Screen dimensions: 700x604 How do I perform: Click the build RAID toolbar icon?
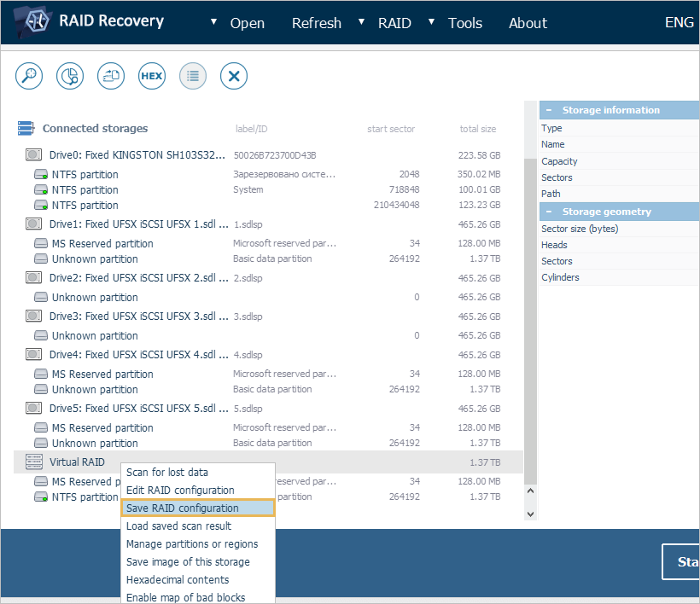tap(111, 76)
